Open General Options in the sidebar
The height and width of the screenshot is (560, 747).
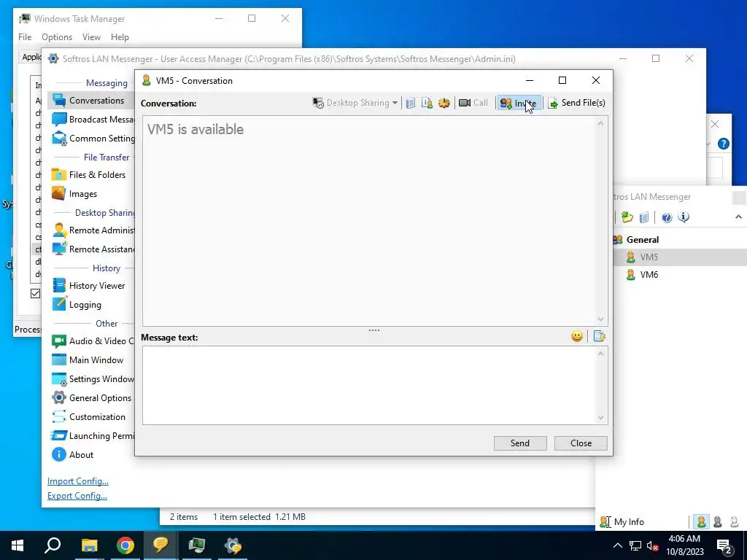tap(91, 398)
